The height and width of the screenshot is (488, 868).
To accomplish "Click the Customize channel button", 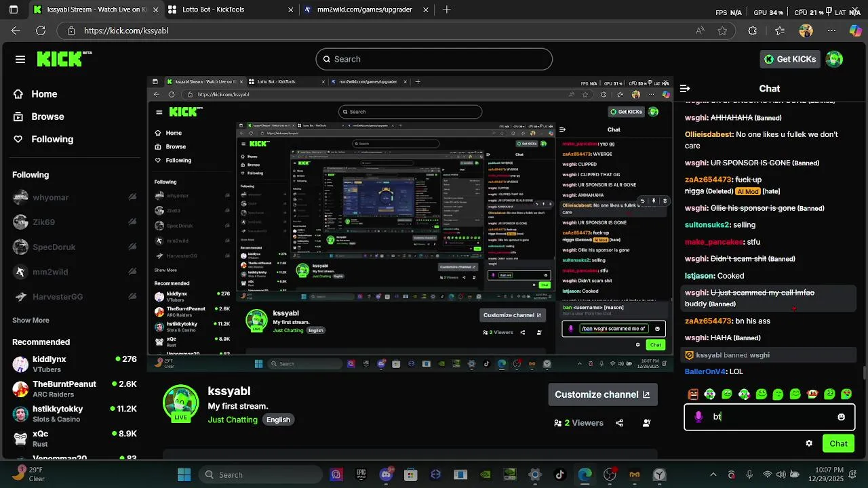I will coord(602,394).
